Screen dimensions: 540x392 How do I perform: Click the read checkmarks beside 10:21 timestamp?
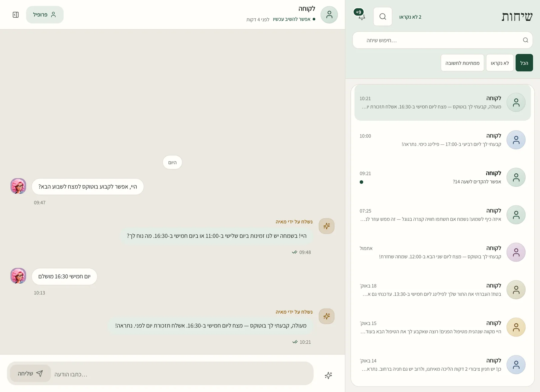coord(295,342)
